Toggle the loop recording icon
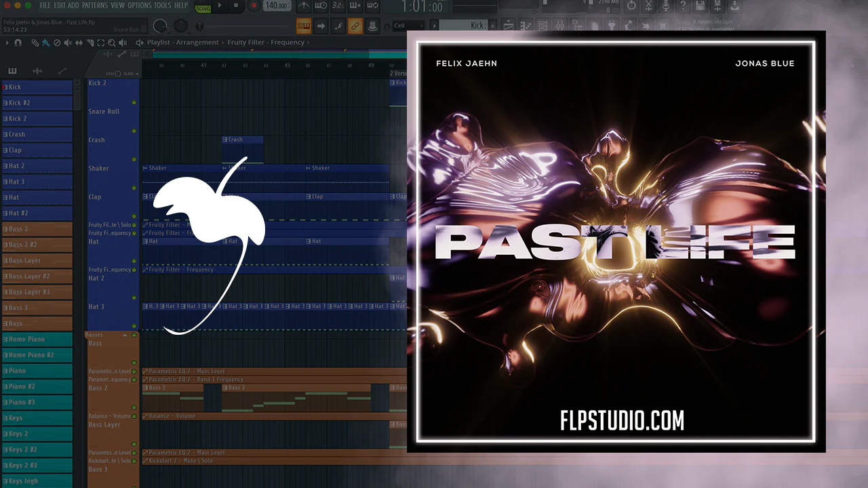Screen dimensions: 868x488 (x=372, y=6)
